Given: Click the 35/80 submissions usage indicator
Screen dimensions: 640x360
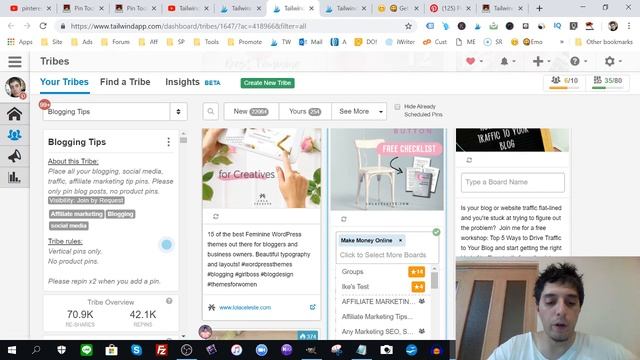Looking at the screenshot, I should point(607,82).
